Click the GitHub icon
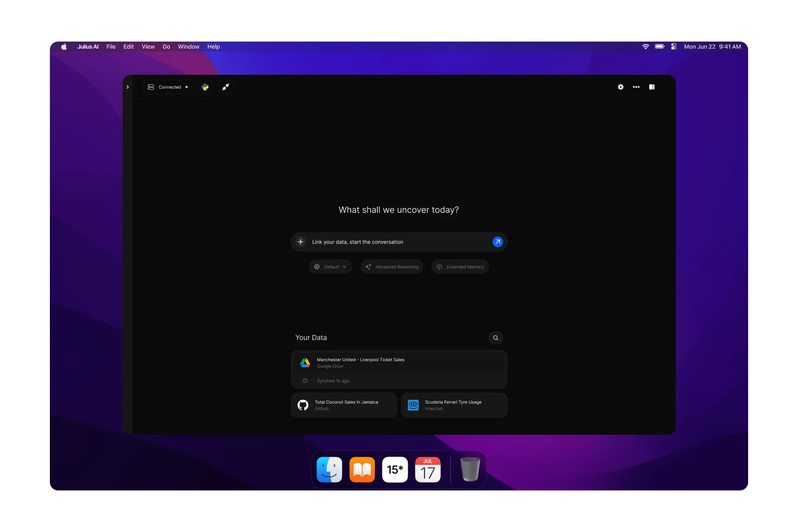The image size is (798, 532). tap(303, 405)
